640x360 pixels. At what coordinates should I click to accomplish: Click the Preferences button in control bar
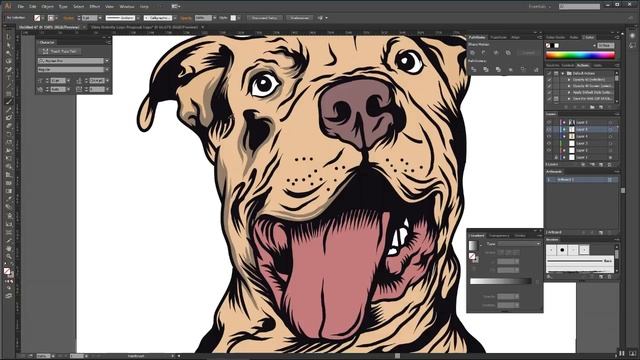pyautogui.click(x=300, y=18)
